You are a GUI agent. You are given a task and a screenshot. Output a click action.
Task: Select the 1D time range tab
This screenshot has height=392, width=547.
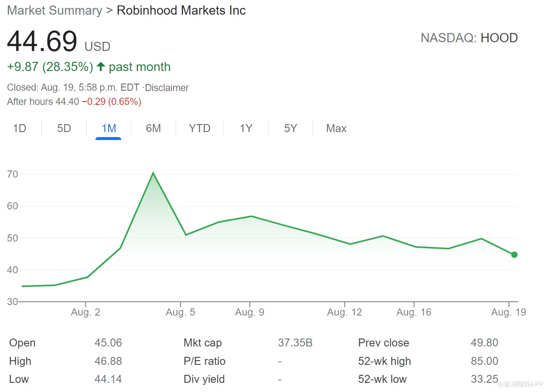coord(20,128)
